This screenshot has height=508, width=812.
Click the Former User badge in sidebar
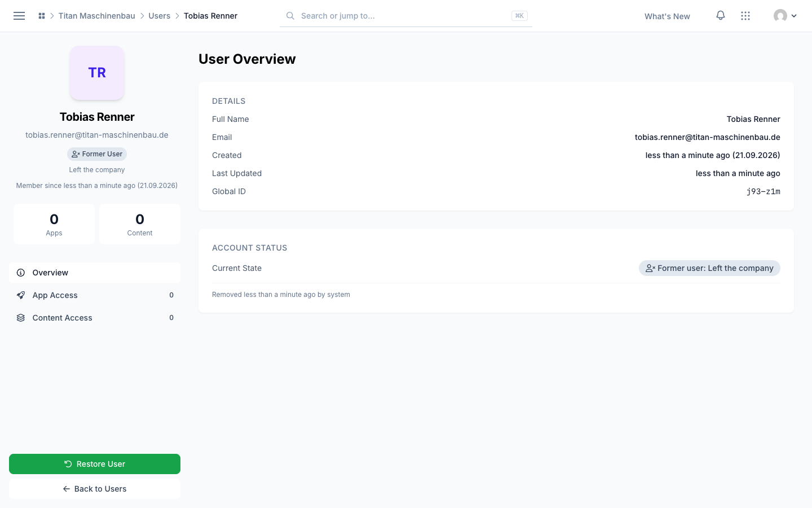97,154
